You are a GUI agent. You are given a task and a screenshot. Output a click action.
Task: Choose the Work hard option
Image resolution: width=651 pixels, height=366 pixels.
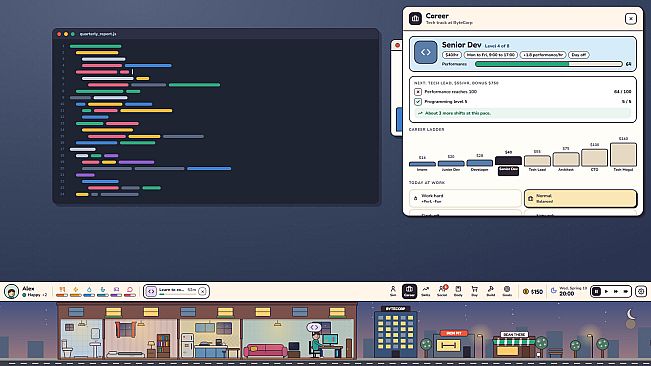coord(465,198)
